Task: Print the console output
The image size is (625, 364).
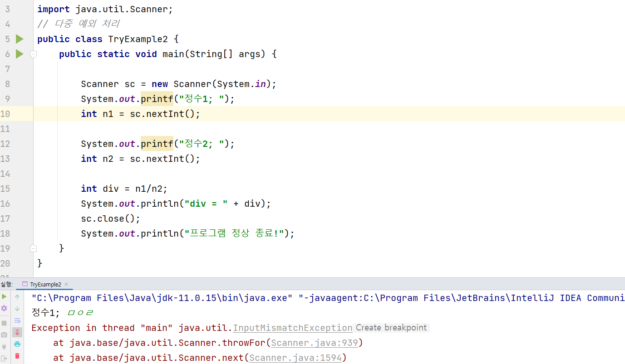Action: click(x=17, y=344)
